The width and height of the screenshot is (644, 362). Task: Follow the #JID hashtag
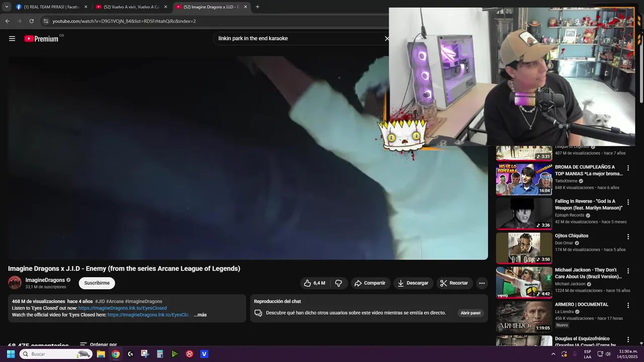[x=100, y=302]
